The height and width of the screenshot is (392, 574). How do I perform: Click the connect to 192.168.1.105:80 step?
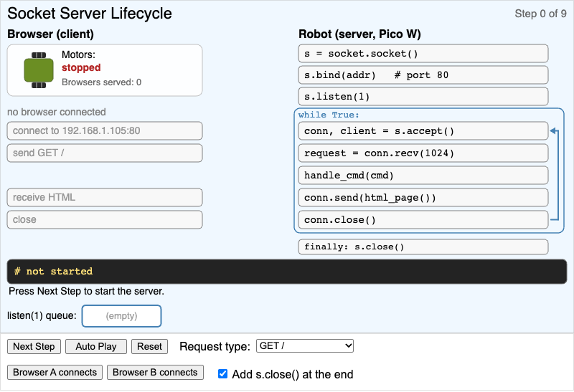point(105,131)
